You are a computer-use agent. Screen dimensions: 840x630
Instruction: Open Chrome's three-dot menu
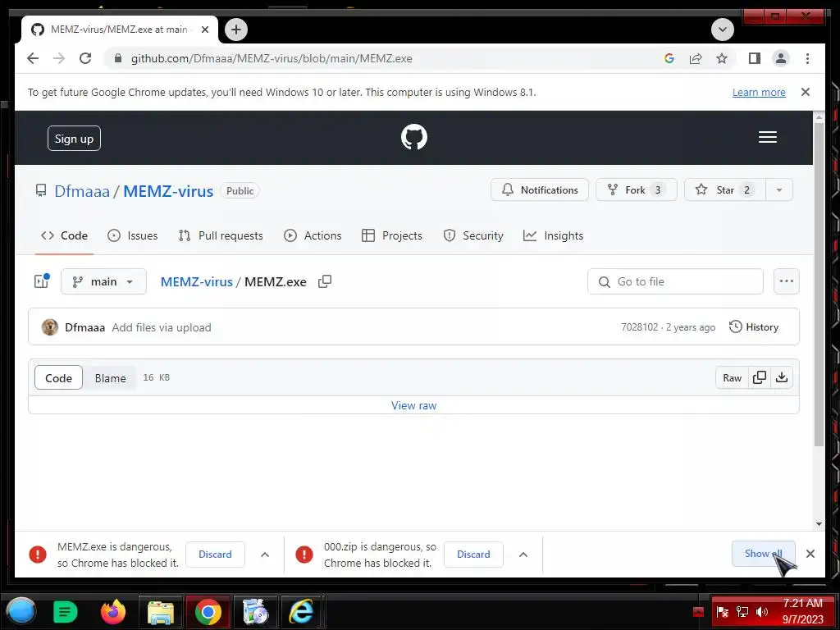click(807, 58)
